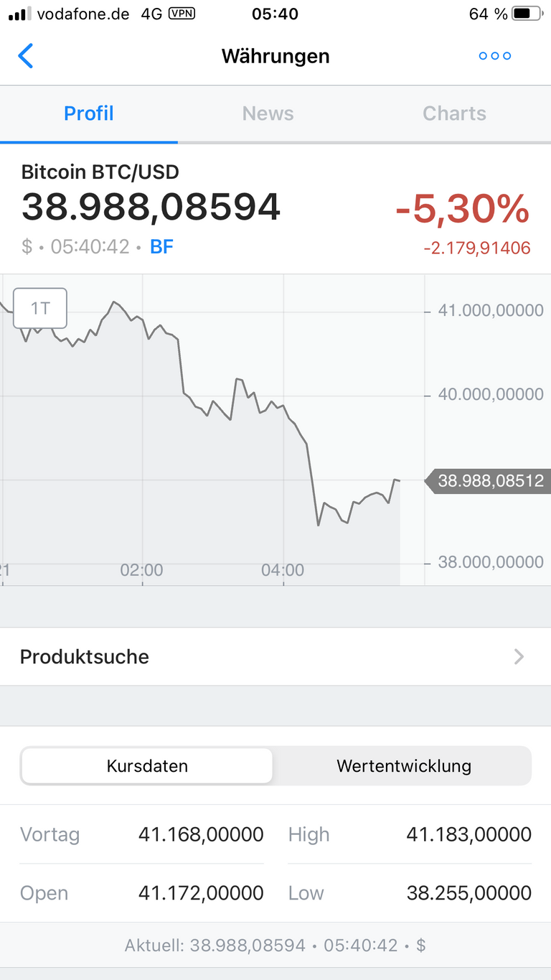The image size is (551, 980).
Task: Tap the blue back arrow icon
Action: [x=26, y=56]
